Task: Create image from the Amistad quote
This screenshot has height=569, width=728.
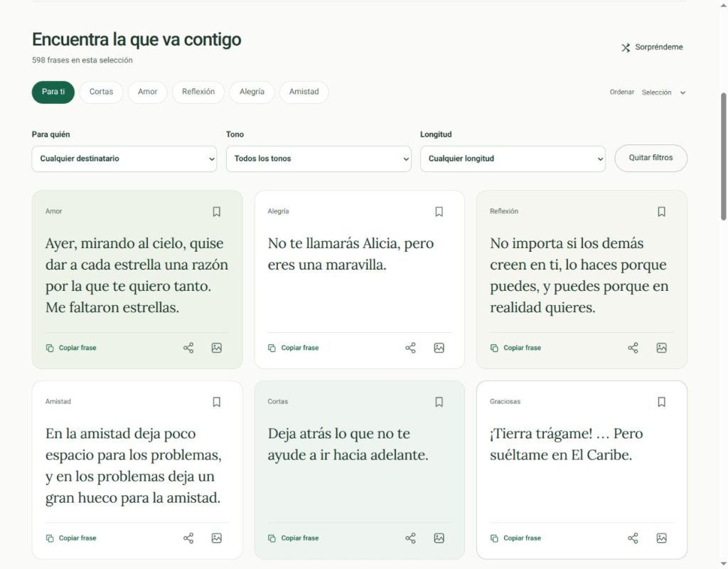Action: point(216,538)
